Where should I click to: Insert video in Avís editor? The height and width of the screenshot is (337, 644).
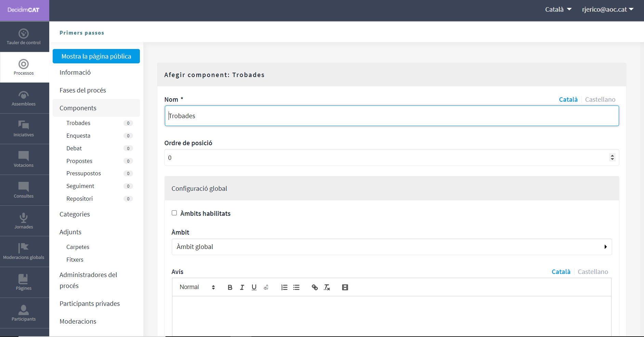pos(345,287)
